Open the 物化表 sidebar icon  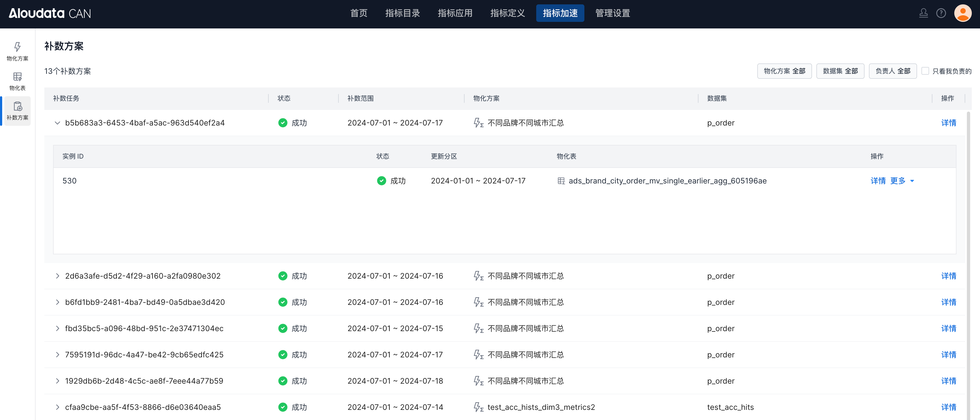(x=18, y=81)
